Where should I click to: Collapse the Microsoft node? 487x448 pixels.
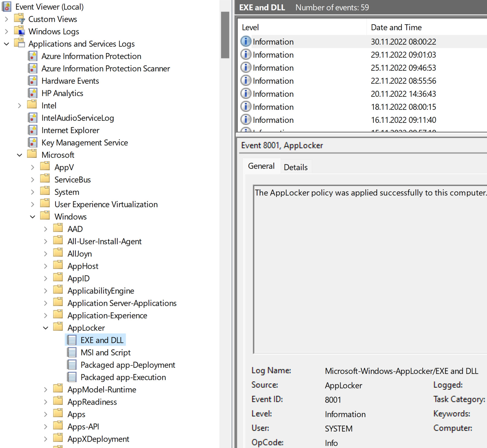[x=19, y=155]
